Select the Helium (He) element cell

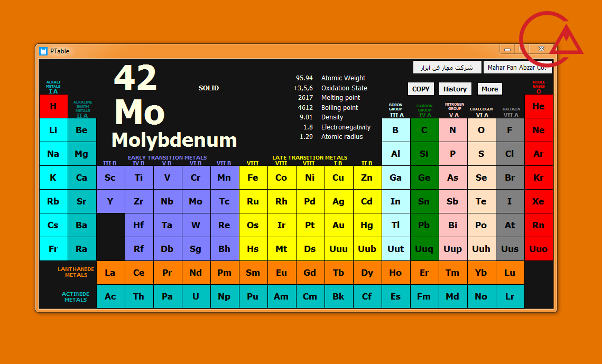pos(538,106)
